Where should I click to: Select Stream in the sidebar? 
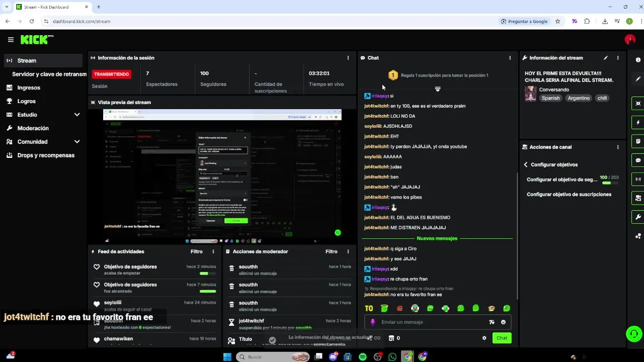[x=43, y=60]
